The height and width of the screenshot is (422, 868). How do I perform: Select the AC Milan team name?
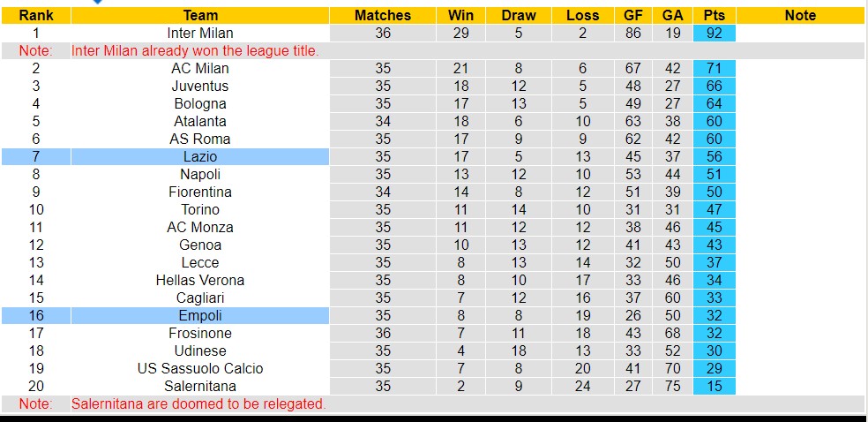point(200,68)
